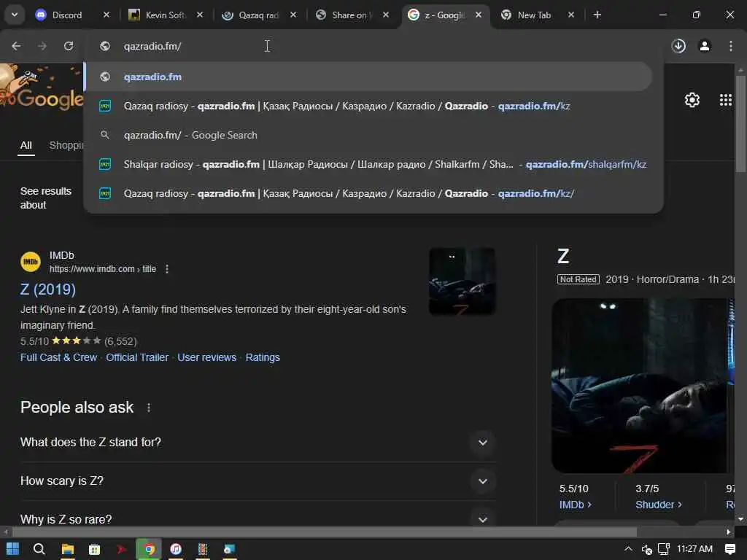Switch to the Share on tab
The height and width of the screenshot is (560, 747).
click(352, 15)
